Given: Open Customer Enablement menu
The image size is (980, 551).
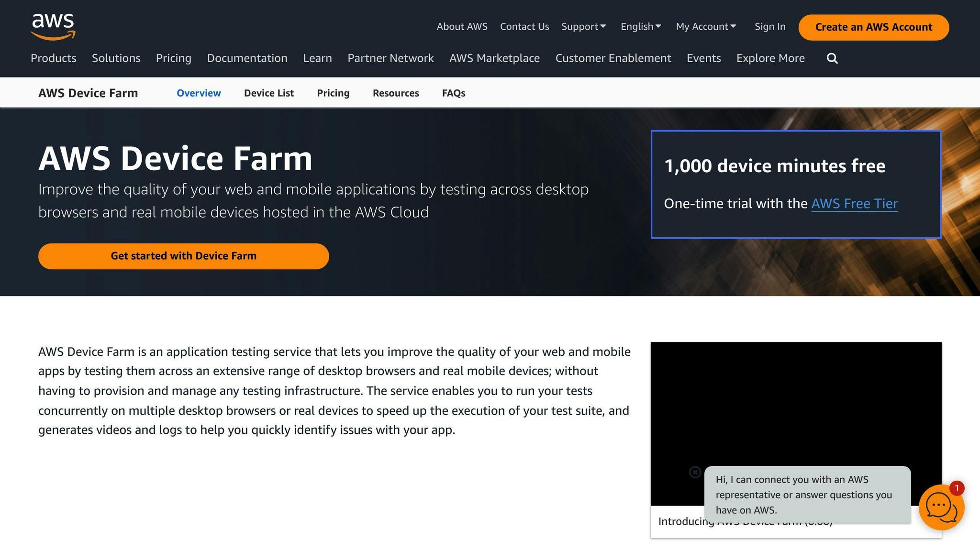Looking at the screenshot, I should (613, 58).
